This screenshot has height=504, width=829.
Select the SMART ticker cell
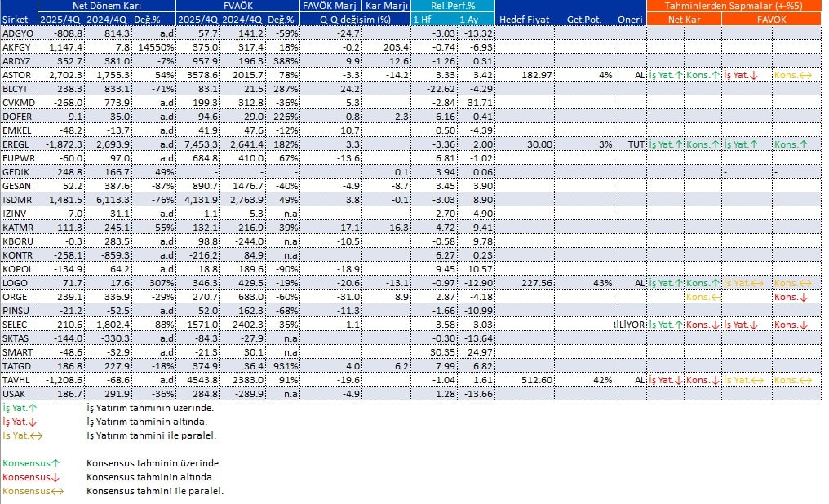pyautogui.click(x=18, y=352)
